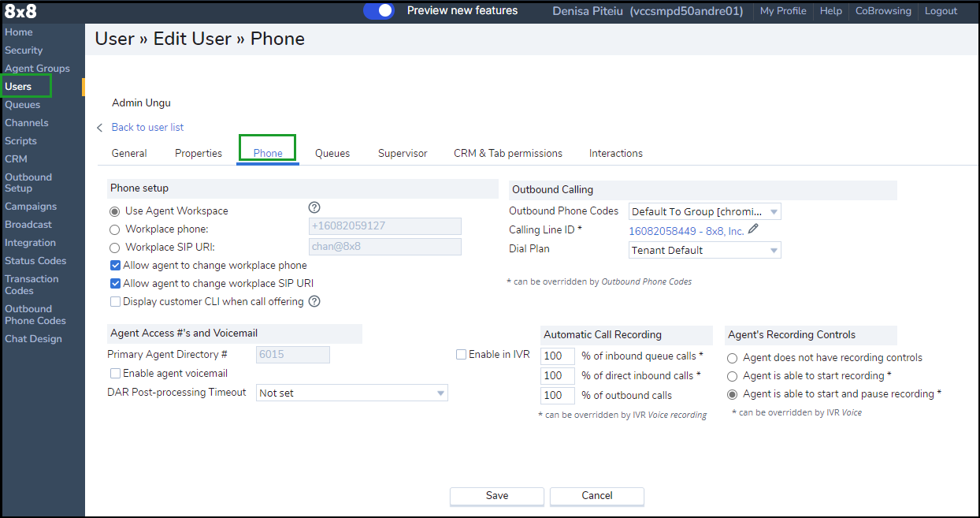Click Primary Agent Directory number field
Screen dimensions: 980x518
pyautogui.click(x=293, y=355)
